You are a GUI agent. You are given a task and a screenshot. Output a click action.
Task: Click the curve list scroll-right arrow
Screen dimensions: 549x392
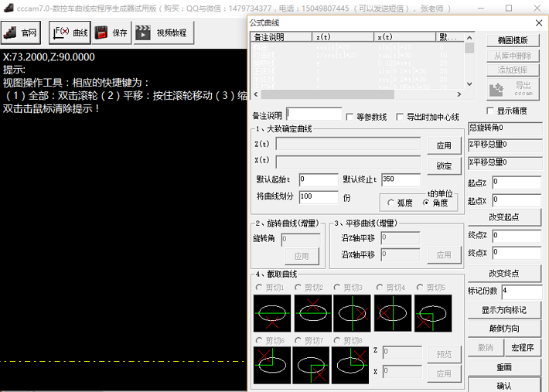459,94
